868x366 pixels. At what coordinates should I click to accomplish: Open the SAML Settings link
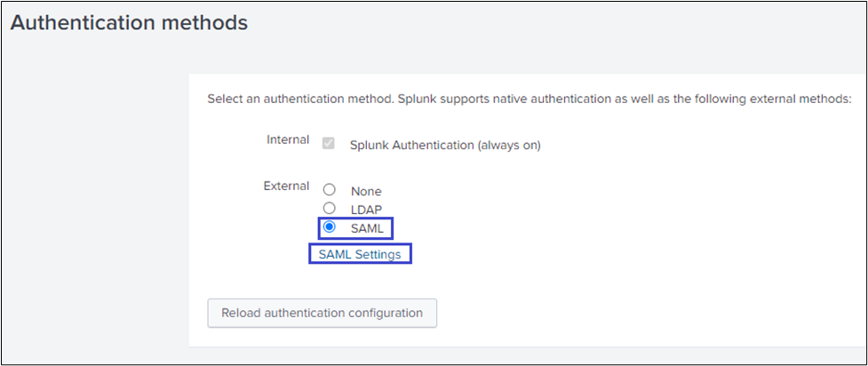360,254
